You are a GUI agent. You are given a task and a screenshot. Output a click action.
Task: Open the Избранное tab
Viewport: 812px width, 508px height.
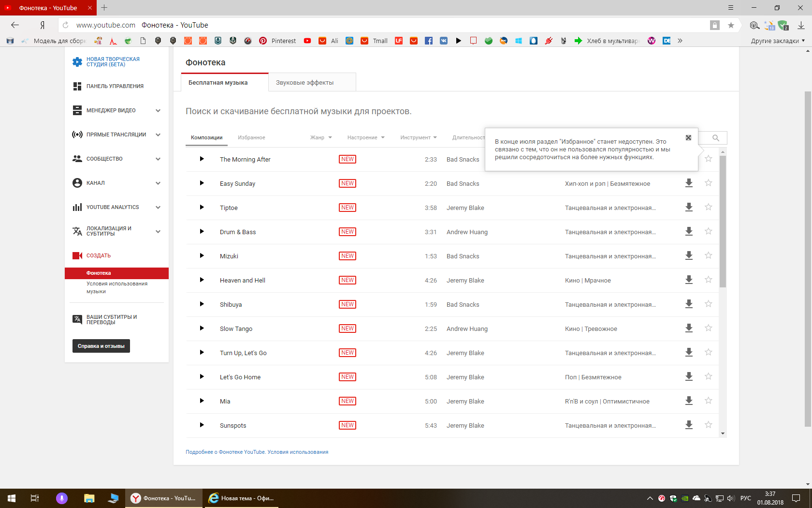(x=251, y=137)
